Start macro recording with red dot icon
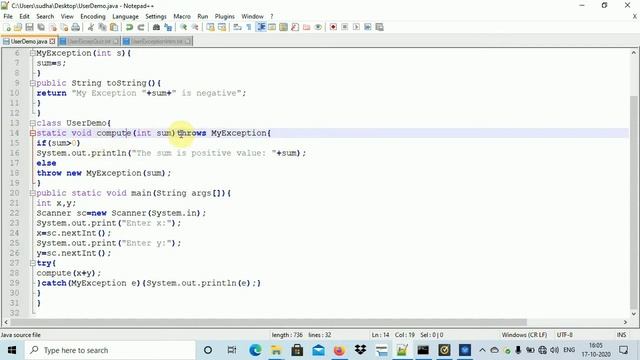 (333, 27)
